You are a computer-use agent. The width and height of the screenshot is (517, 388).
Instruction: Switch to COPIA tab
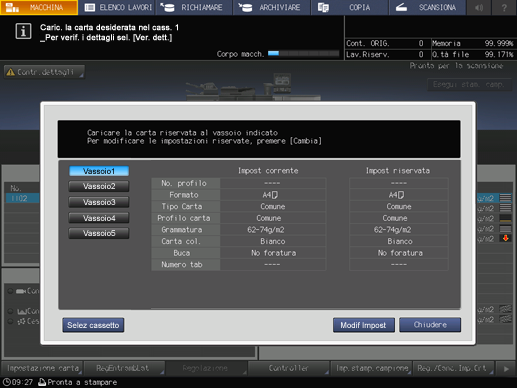click(x=350, y=7)
